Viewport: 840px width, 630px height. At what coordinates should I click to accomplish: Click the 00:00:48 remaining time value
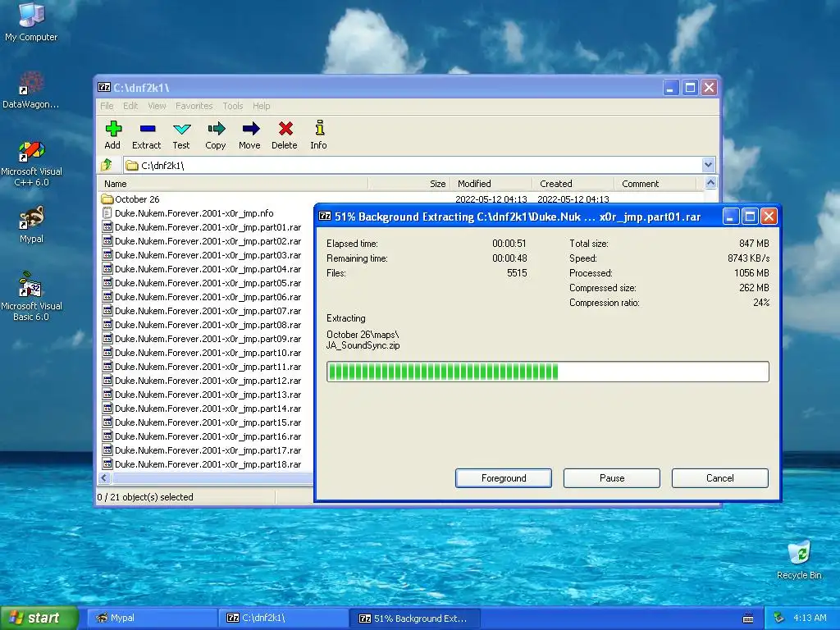tap(509, 258)
